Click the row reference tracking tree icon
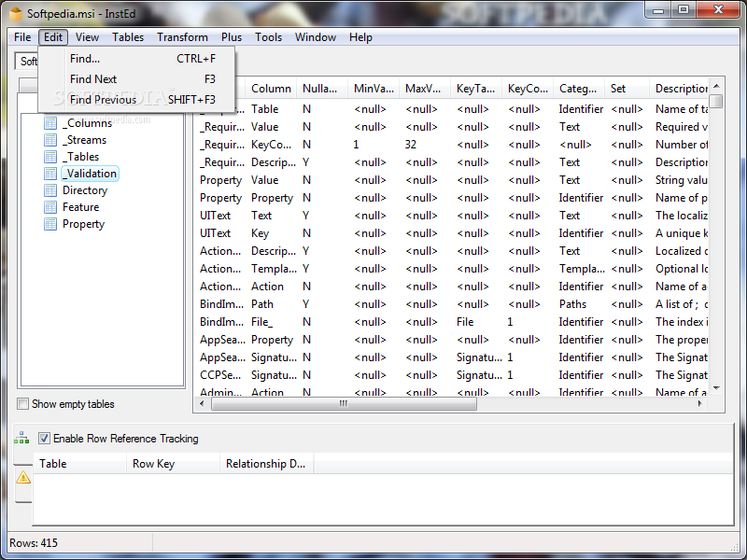This screenshot has width=747, height=560. click(21, 438)
